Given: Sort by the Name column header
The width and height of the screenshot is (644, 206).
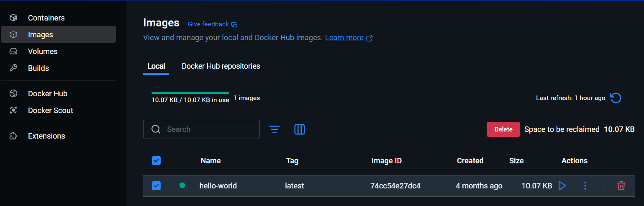Looking at the screenshot, I should pyautogui.click(x=210, y=161).
